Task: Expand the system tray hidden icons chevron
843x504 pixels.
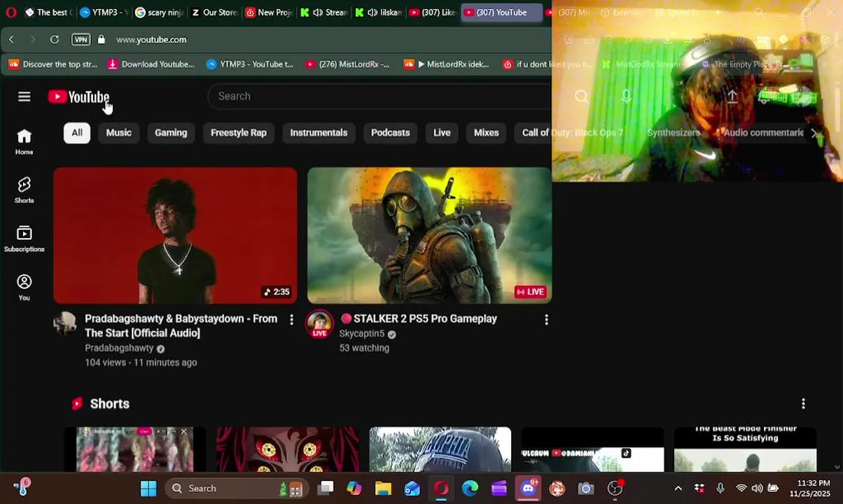Action: click(x=678, y=489)
